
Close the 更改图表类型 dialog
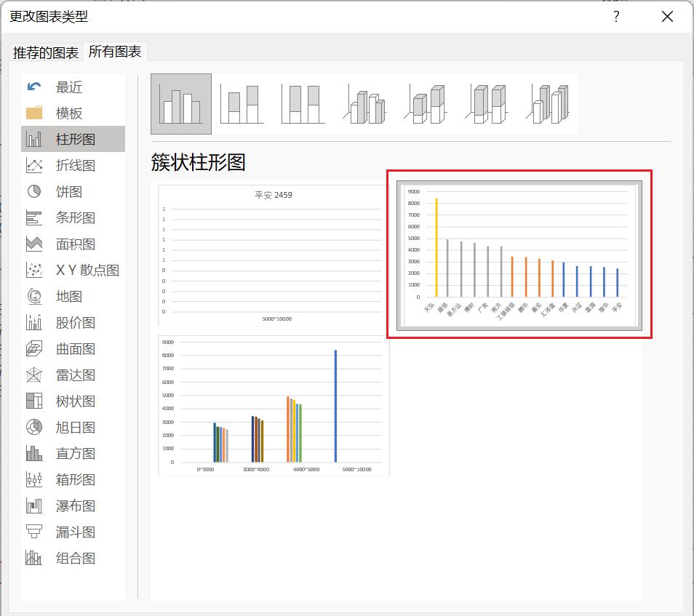667,17
